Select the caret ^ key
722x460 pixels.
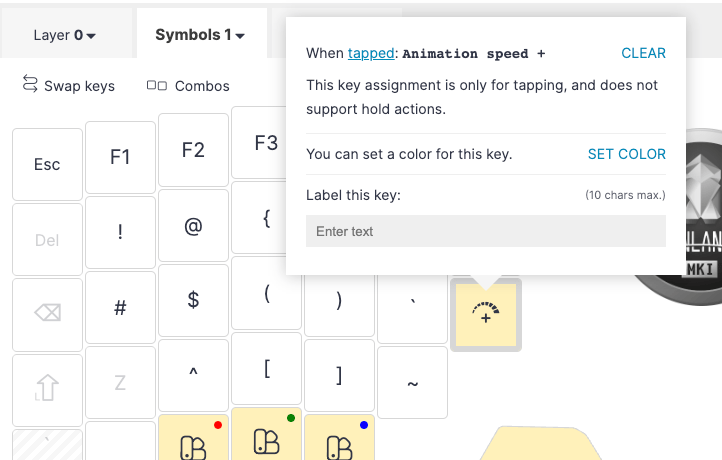(x=193, y=376)
